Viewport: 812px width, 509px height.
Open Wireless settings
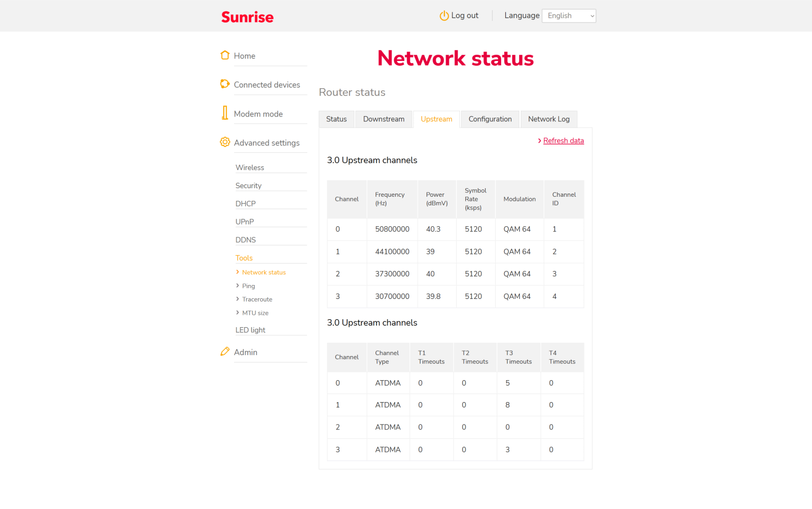pos(250,167)
